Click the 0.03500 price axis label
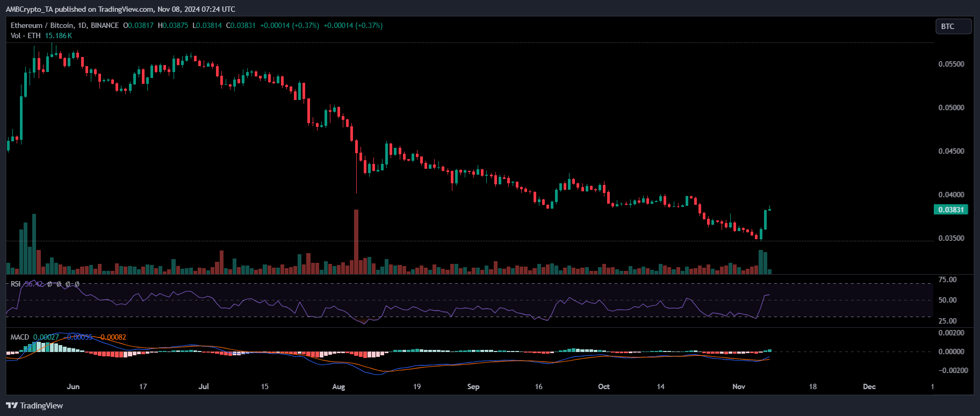Image resolution: width=980 pixels, height=416 pixels. point(951,238)
